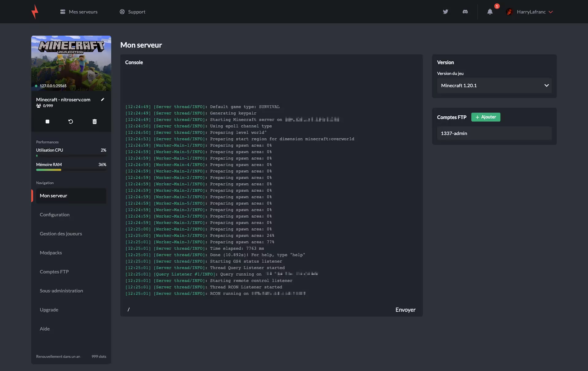Click the Minecraft Java Edition server banner
Image resolution: width=588 pixels, height=371 pixels.
(x=71, y=63)
